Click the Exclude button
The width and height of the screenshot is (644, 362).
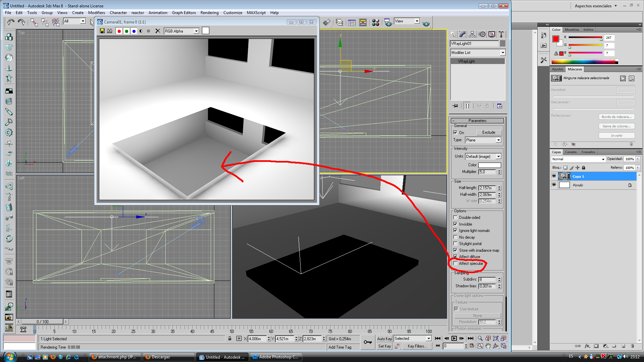[488, 132]
